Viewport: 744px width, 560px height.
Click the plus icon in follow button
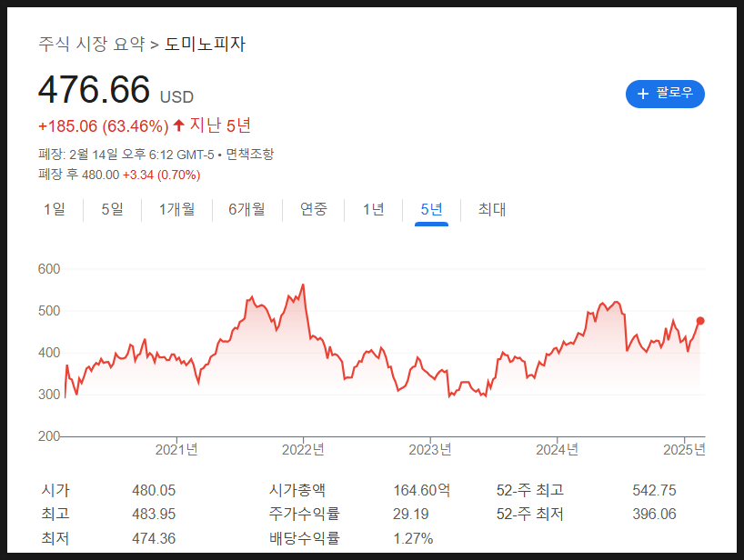coord(643,94)
